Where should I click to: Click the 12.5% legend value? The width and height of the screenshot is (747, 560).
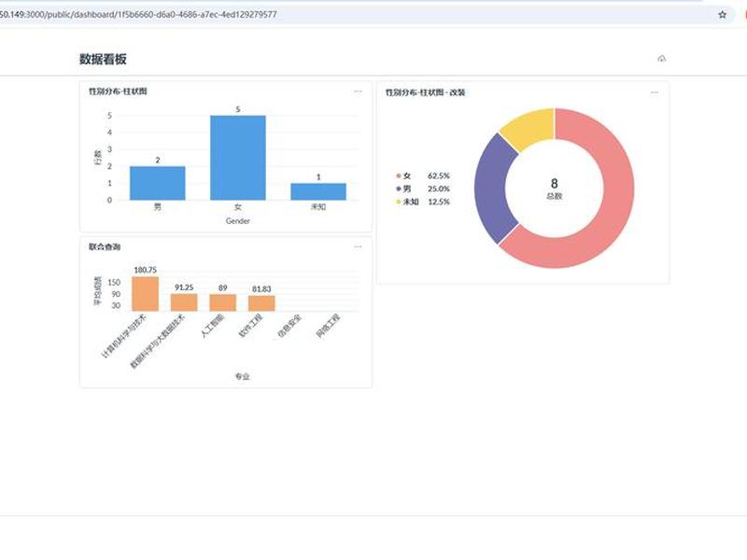[x=439, y=202]
